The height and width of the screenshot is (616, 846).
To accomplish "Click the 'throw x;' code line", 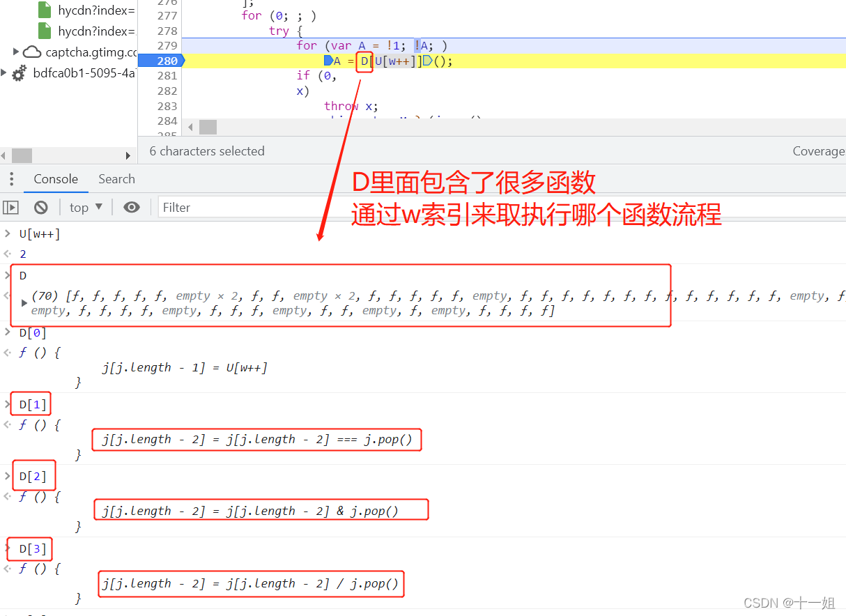I will click(351, 106).
